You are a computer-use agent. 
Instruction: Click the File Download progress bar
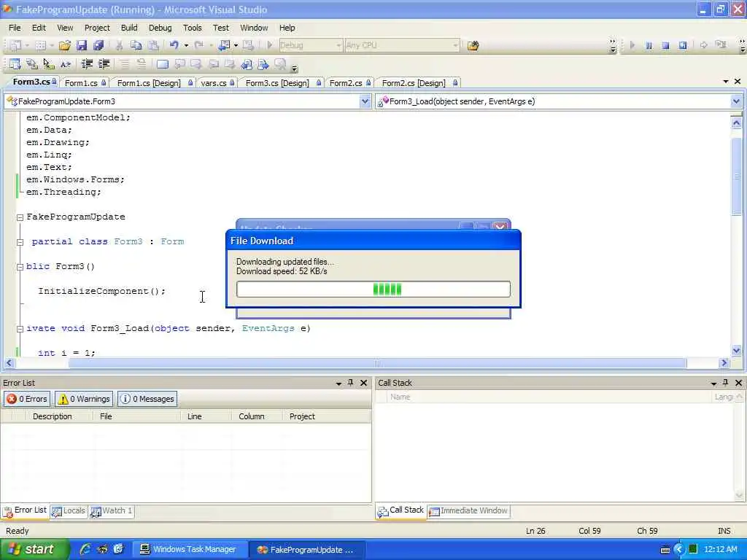click(x=373, y=289)
